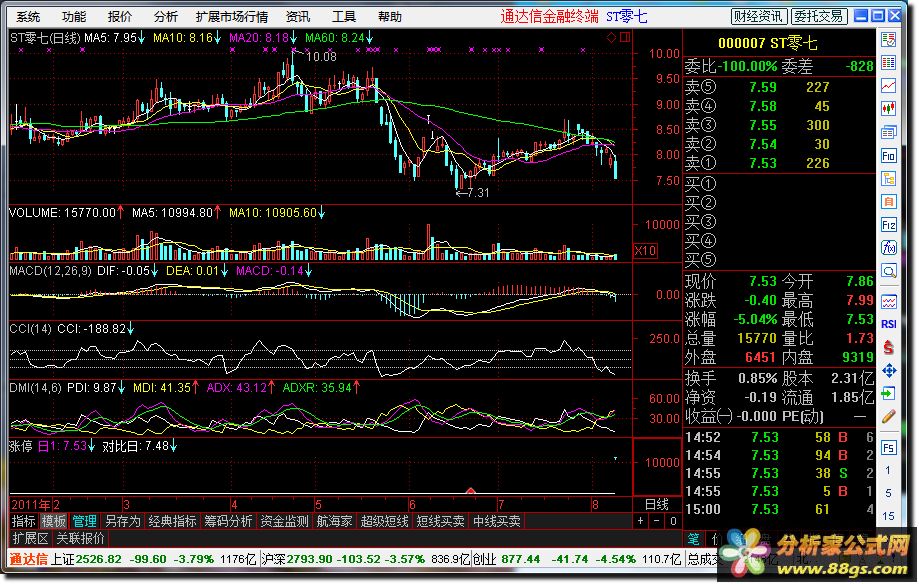Screen dimensions: 919x584
Task: Open the 报价 menu
Action: coord(120,17)
